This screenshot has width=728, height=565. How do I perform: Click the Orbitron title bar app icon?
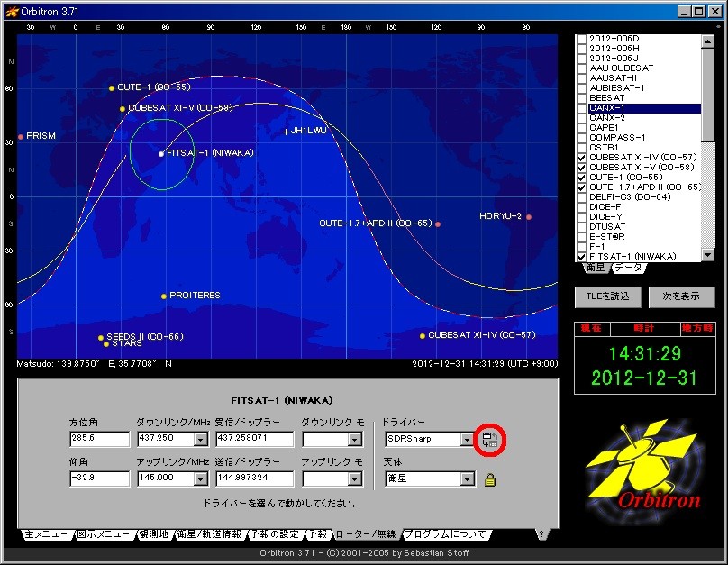(12, 12)
